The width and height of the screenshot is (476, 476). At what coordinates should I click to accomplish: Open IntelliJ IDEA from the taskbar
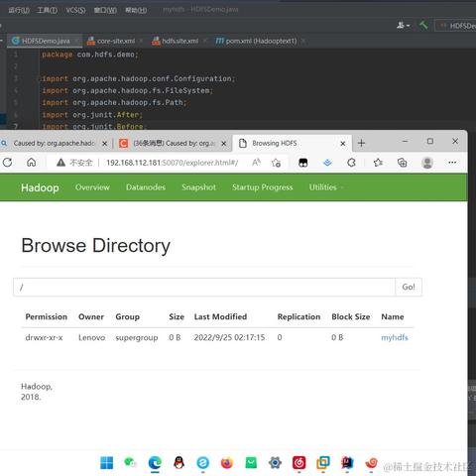click(347, 463)
